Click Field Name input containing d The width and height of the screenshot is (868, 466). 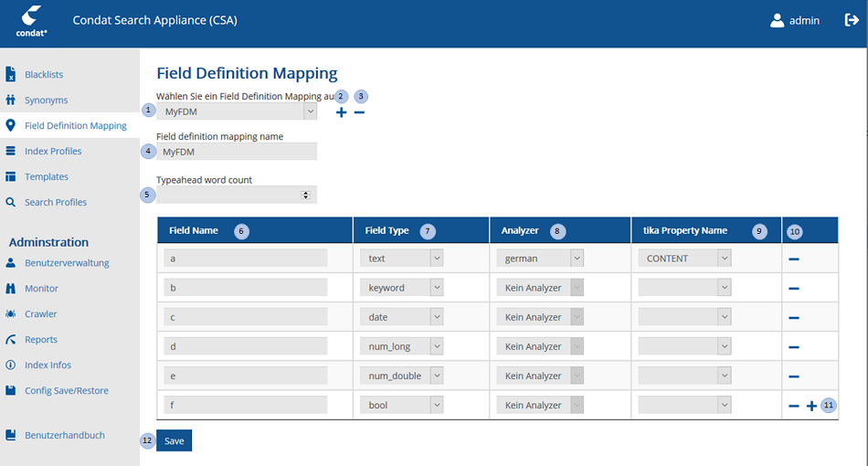(245, 346)
